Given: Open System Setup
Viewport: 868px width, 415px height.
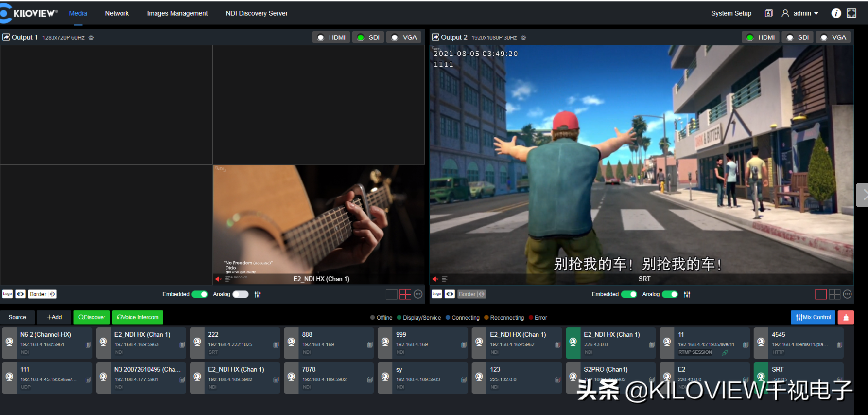Looking at the screenshot, I should coord(731,13).
